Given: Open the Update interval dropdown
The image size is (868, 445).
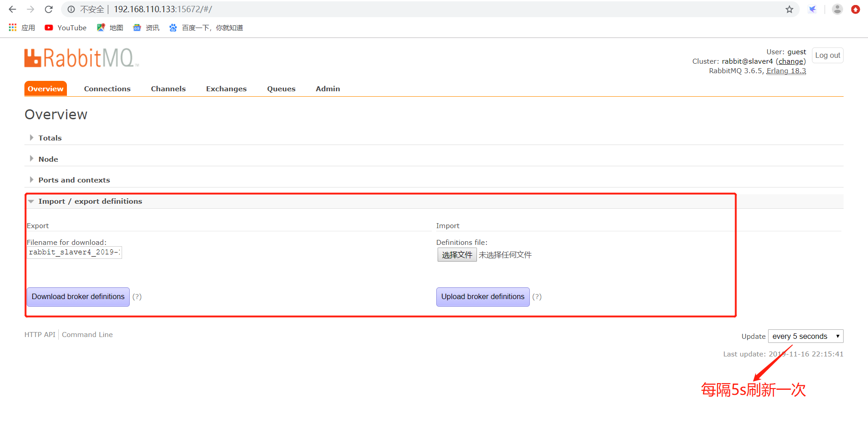Looking at the screenshot, I should (x=805, y=336).
